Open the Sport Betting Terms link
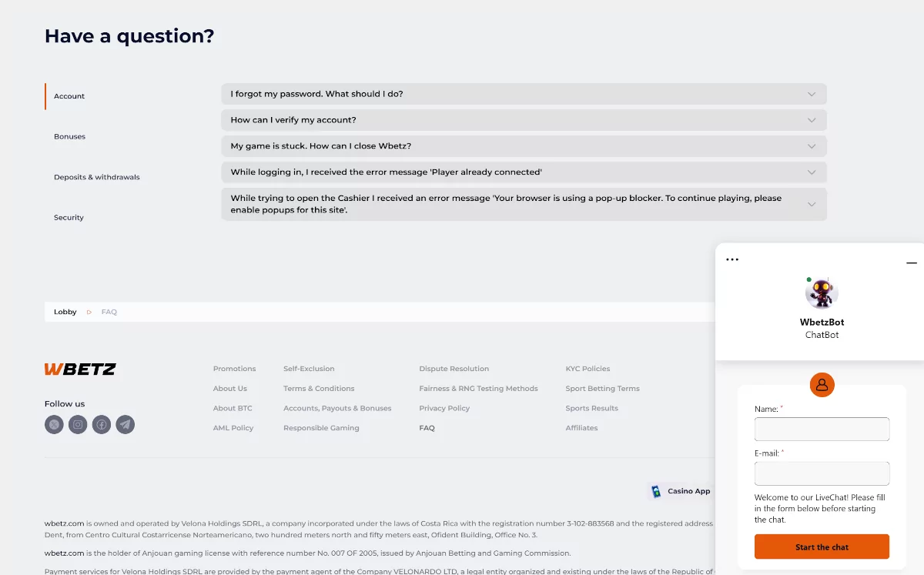924x575 pixels. [602, 389]
